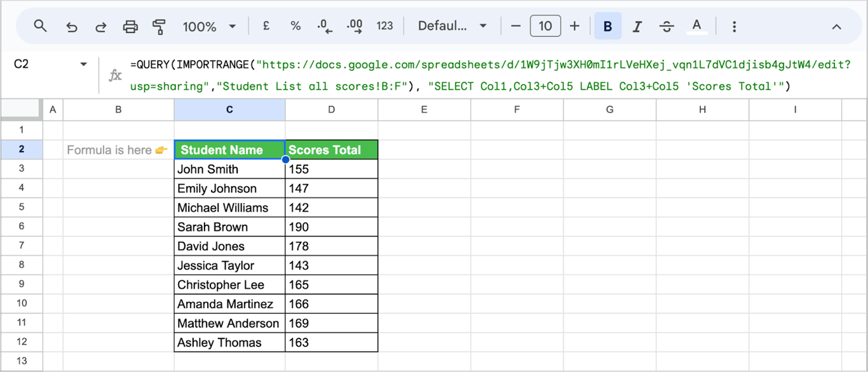Click into the formula bar text
The height and width of the screenshot is (372, 868).
(490, 75)
